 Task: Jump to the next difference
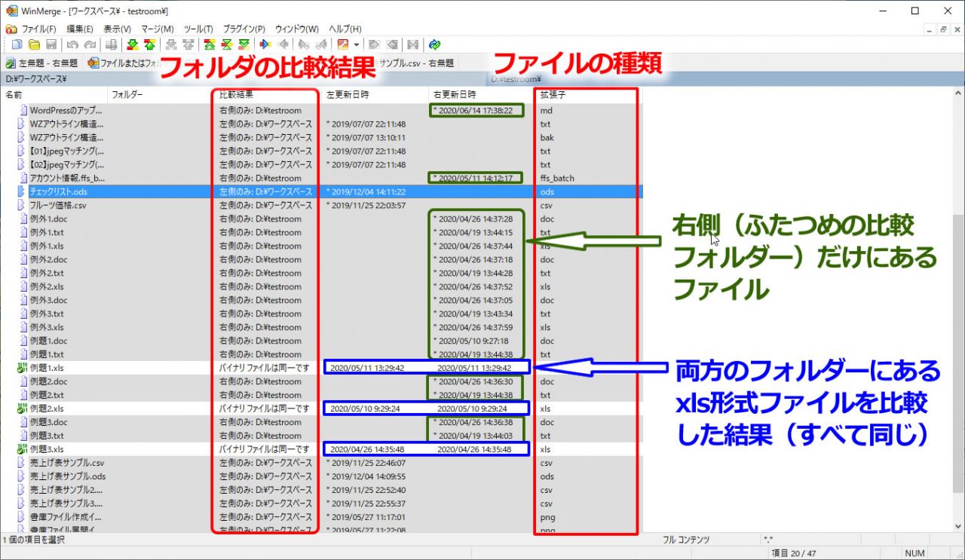[x=132, y=44]
